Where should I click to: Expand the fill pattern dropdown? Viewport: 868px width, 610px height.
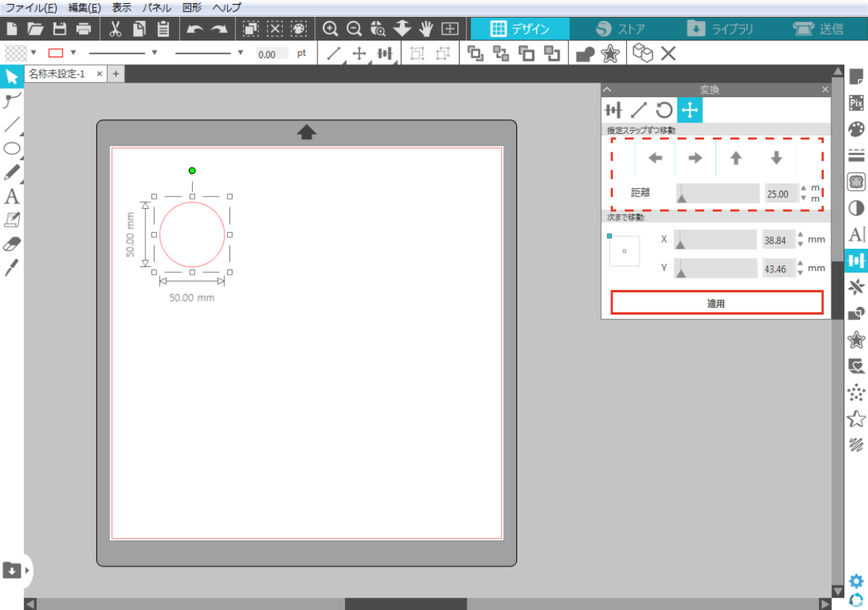click(x=34, y=53)
